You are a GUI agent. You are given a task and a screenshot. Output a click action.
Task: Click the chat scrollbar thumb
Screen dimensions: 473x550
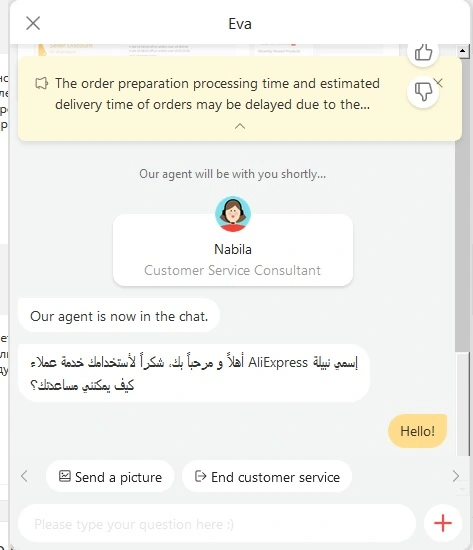[462, 204]
